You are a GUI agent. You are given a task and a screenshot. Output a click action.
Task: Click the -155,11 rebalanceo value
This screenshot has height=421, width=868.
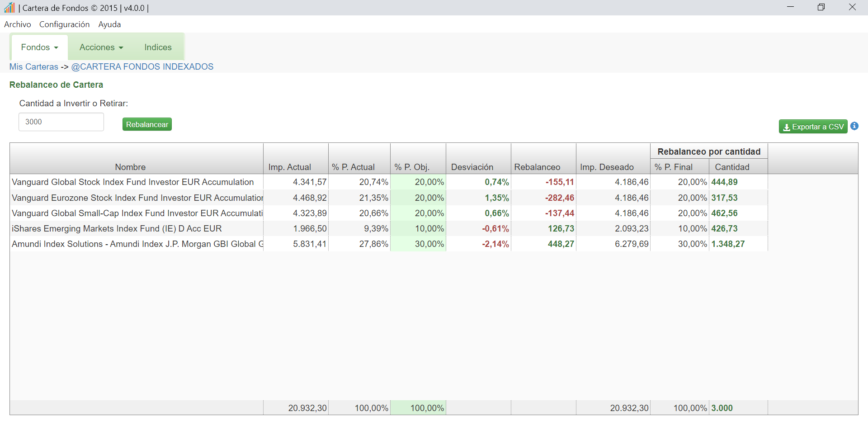(560, 182)
